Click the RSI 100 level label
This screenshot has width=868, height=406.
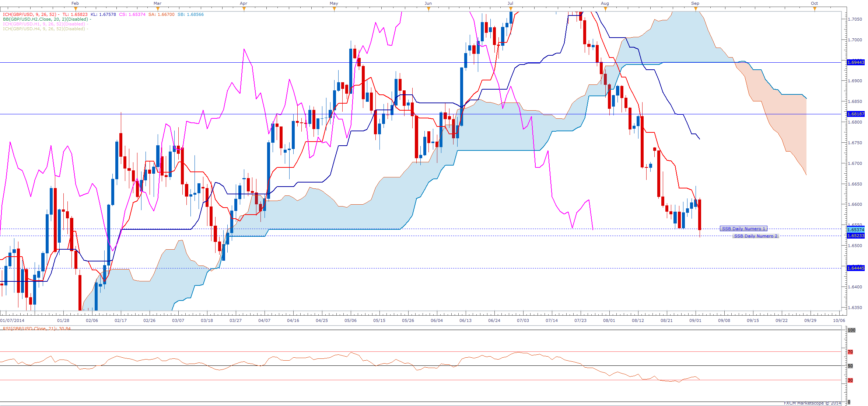coord(851,330)
